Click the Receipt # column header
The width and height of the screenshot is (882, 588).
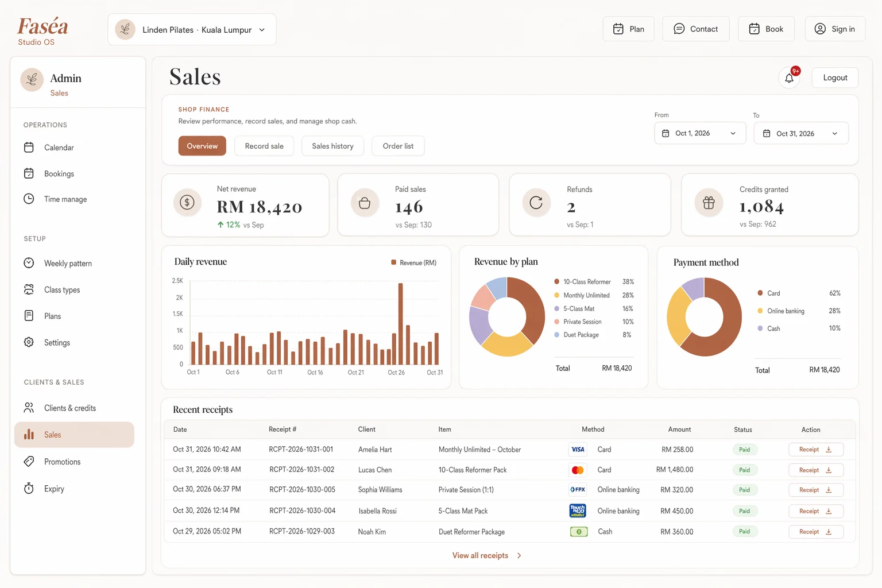pos(283,430)
